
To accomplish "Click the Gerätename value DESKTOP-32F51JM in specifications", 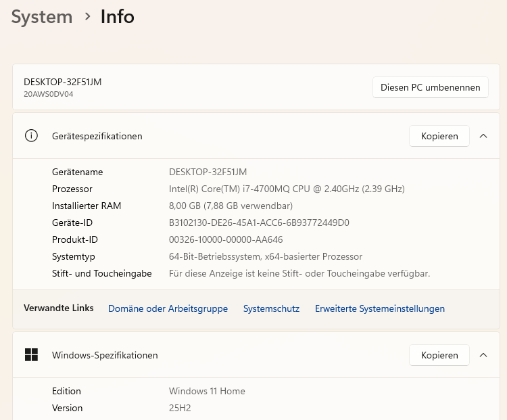I will [x=208, y=172].
